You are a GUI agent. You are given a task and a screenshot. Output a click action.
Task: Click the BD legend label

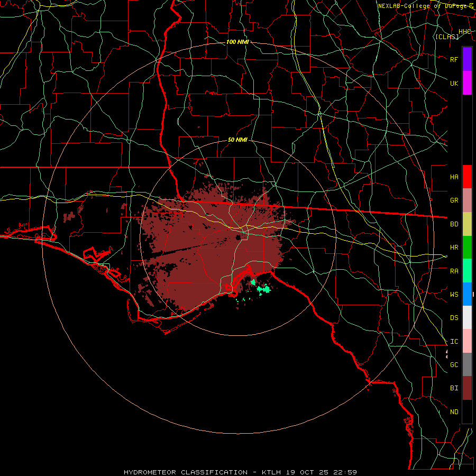click(454, 224)
